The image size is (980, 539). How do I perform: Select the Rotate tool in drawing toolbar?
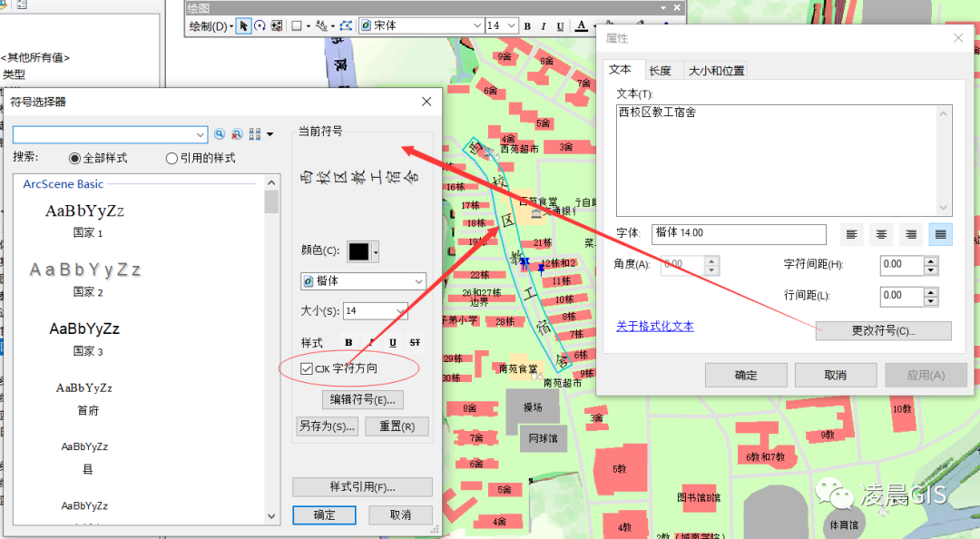[x=260, y=26]
